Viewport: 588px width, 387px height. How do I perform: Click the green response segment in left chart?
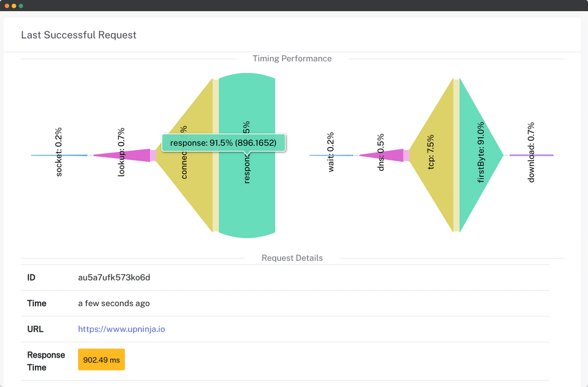(x=247, y=196)
